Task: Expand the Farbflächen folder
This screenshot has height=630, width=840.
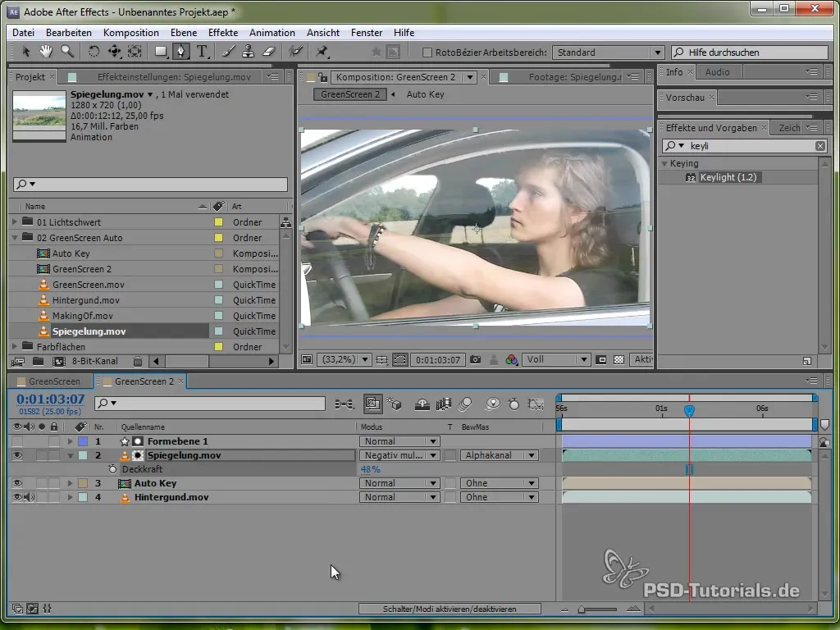Action: point(15,347)
